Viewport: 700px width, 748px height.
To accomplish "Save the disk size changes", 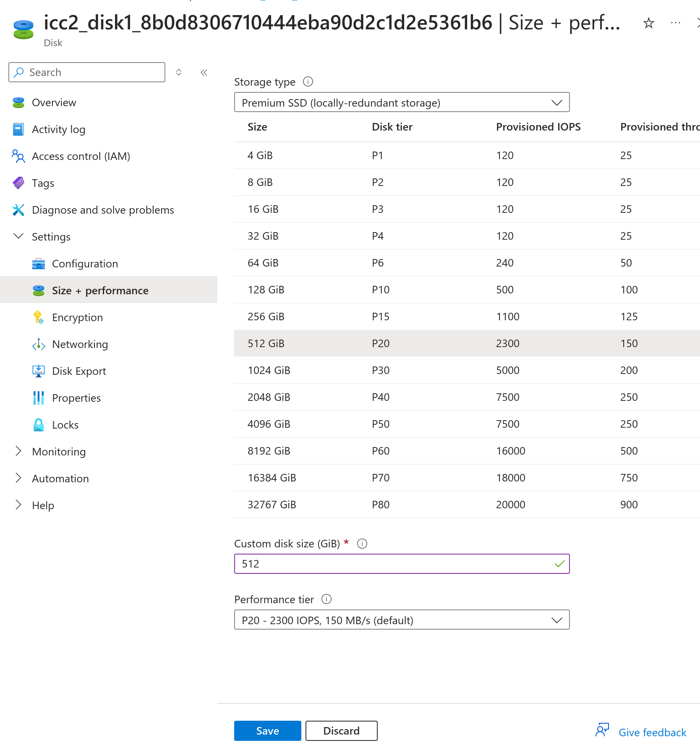I will tap(267, 731).
